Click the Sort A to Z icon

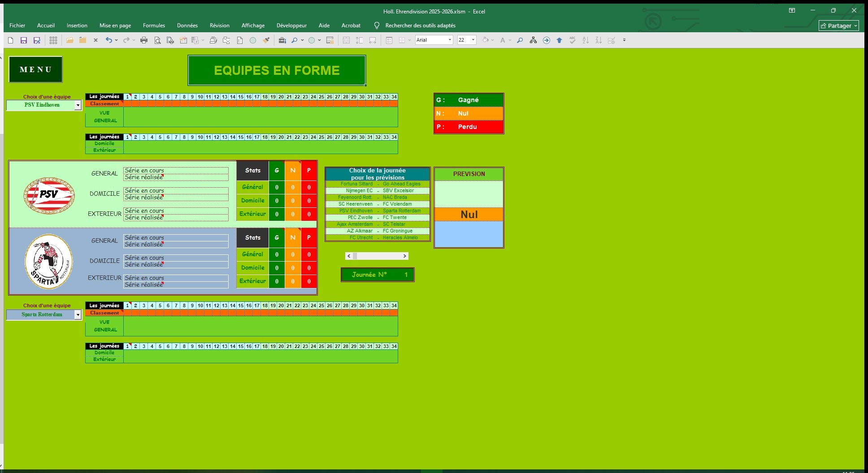(586, 40)
